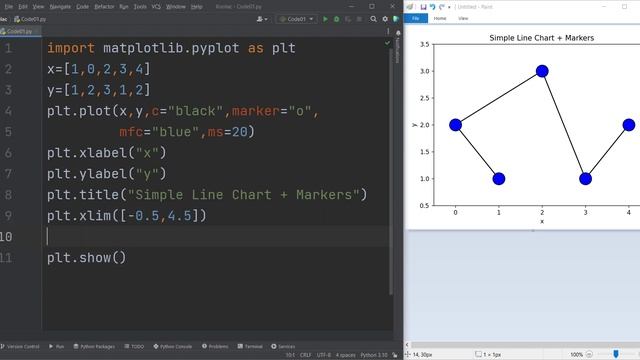Click the Paint app icon in title bar

coord(410,7)
